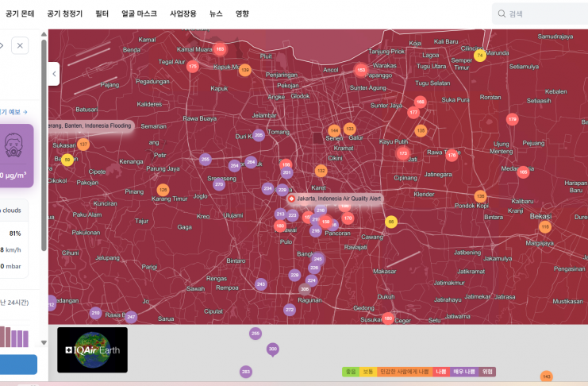Close the side panel with X button

tap(20, 45)
